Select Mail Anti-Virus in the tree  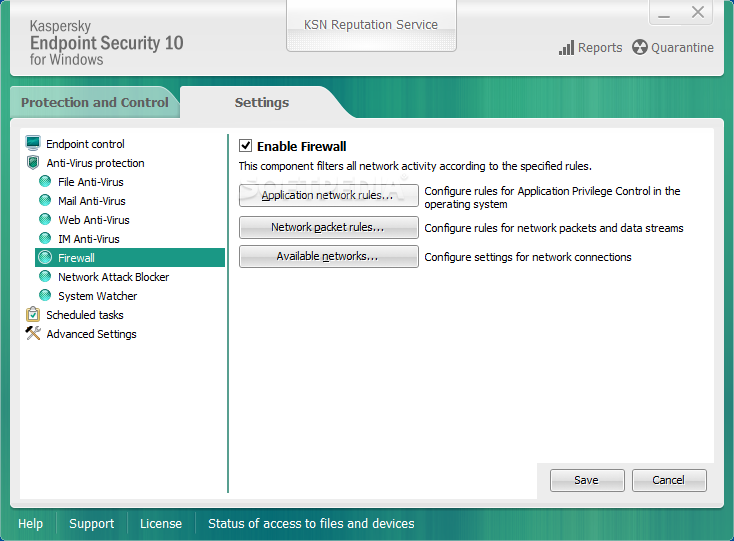coord(92,201)
